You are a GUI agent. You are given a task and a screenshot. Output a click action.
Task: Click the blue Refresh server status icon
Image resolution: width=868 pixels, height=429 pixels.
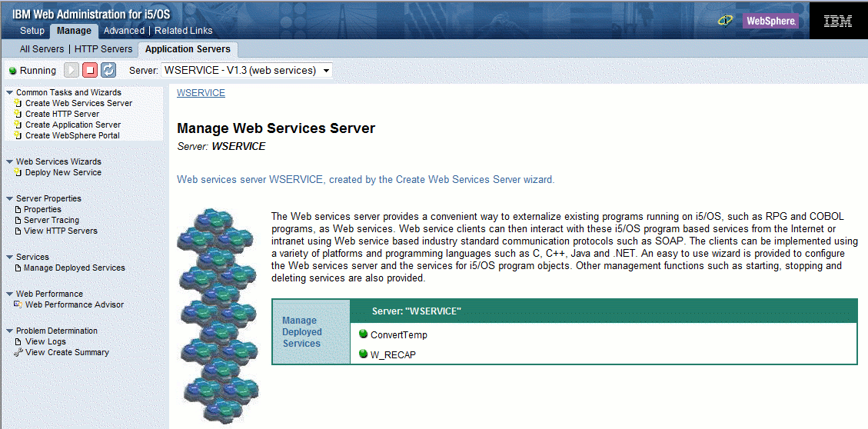108,70
